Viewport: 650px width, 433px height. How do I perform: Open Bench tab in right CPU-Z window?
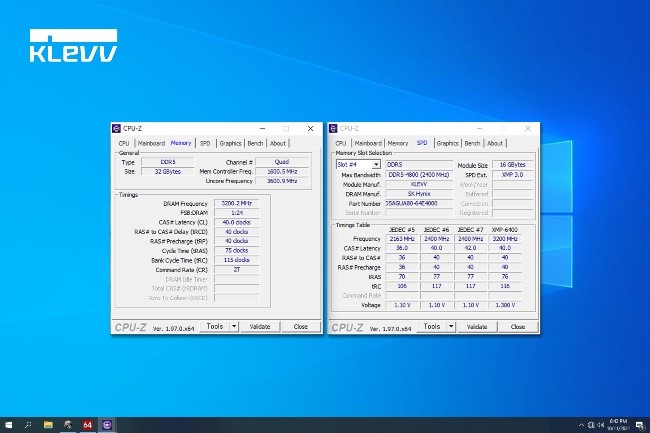[x=472, y=143]
